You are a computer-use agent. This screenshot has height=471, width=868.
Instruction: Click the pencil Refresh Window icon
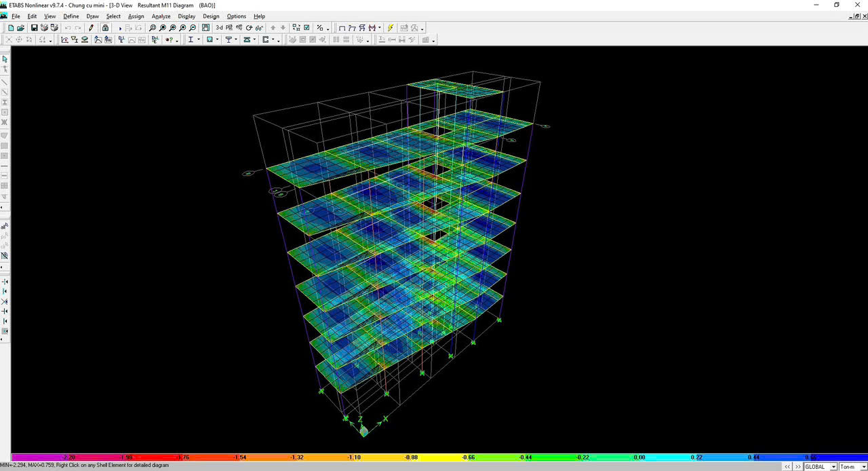coord(92,28)
